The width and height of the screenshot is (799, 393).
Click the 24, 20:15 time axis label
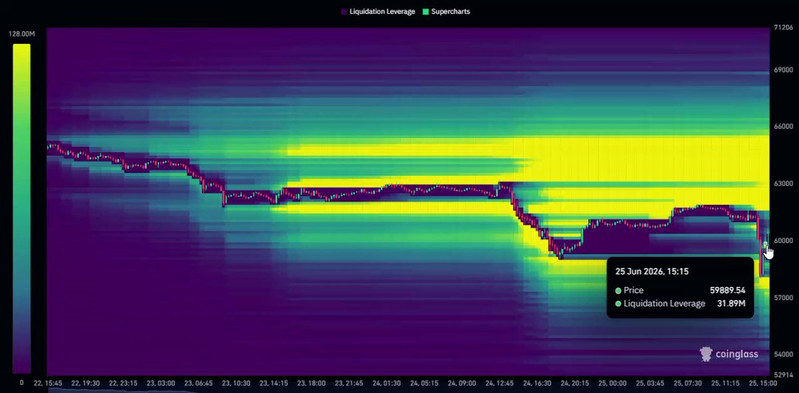click(574, 383)
